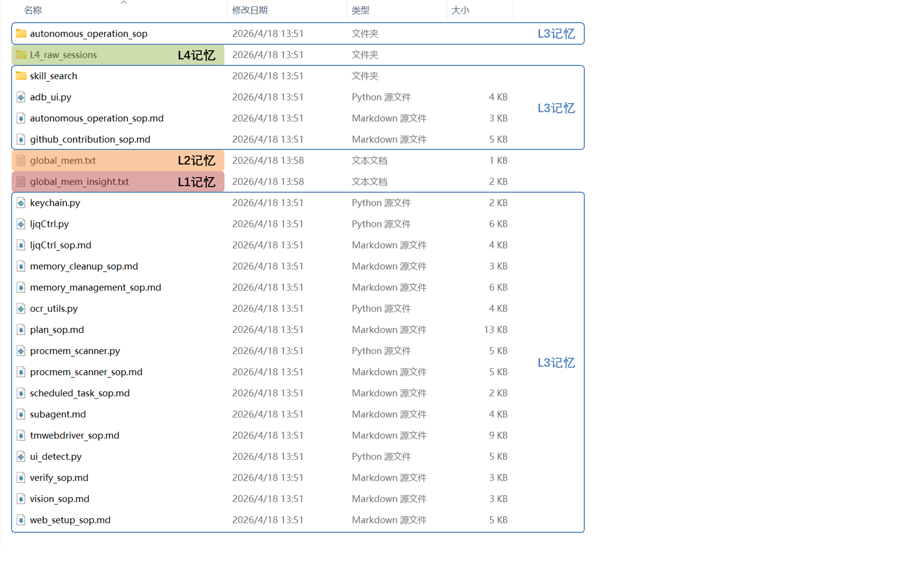Click the ui_detect.py file icon

(x=21, y=456)
